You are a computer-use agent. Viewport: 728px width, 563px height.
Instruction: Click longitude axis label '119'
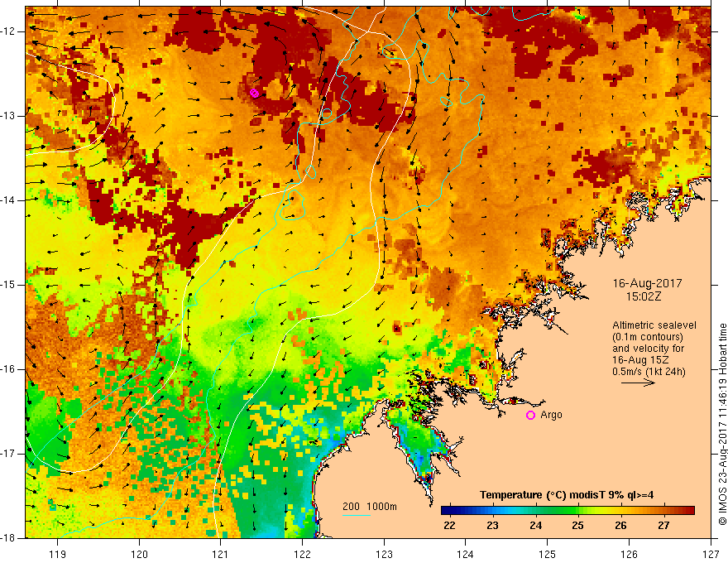click(x=58, y=554)
